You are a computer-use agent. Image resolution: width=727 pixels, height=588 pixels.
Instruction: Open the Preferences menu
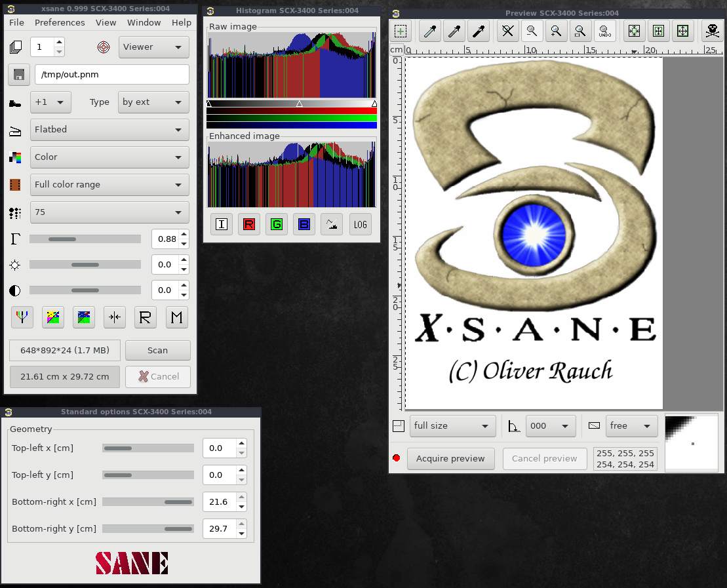[60, 22]
